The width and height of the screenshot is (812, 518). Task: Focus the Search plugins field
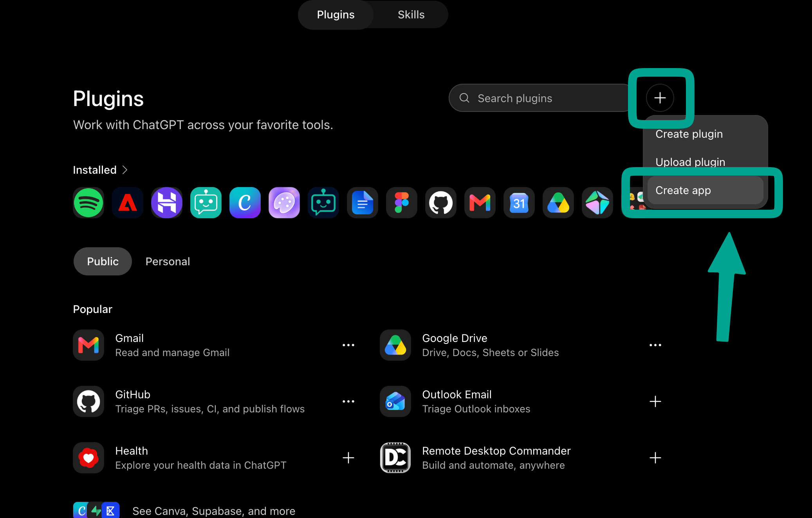540,98
